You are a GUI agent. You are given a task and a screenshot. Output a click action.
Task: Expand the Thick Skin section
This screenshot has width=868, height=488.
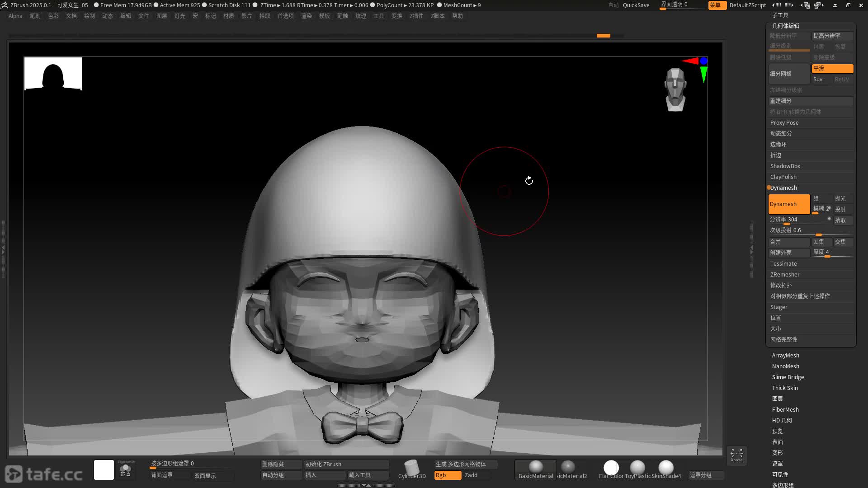(785, 388)
